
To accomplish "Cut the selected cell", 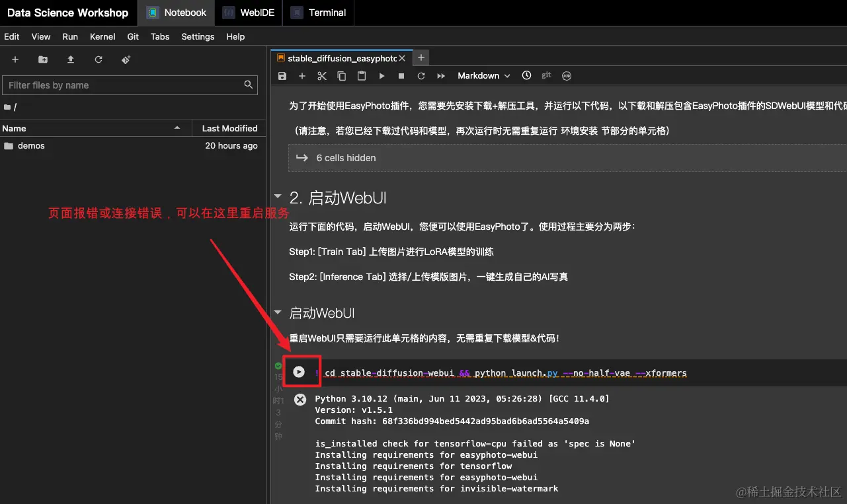I will pyautogui.click(x=322, y=76).
